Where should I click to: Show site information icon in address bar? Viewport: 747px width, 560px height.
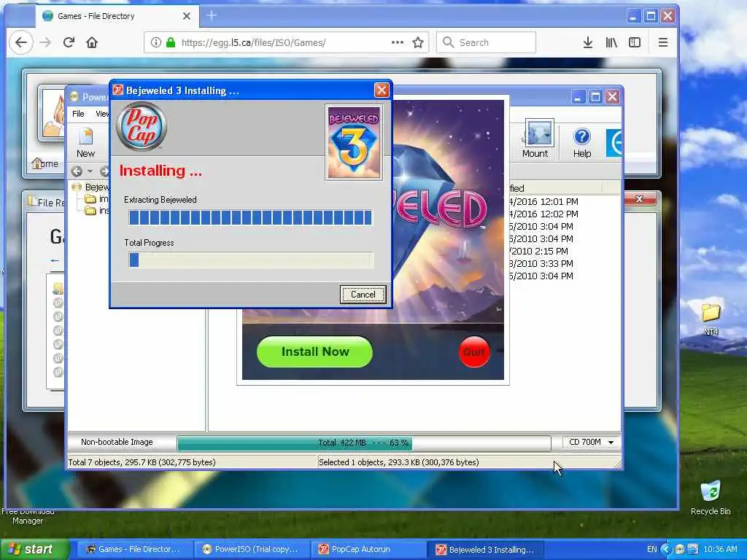(x=156, y=42)
